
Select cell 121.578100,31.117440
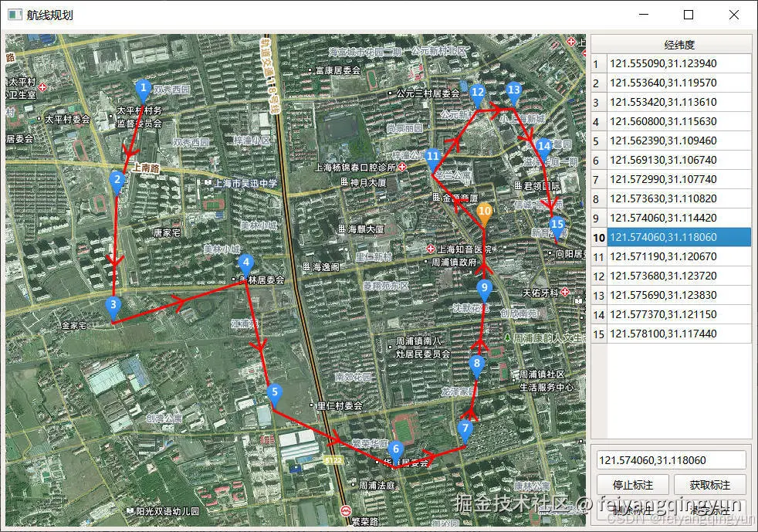[x=679, y=334]
